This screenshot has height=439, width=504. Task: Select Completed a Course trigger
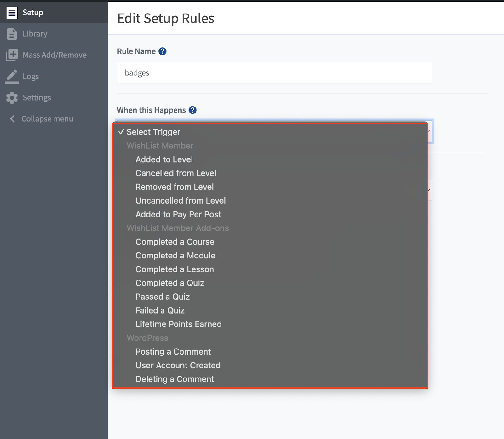click(x=270, y=242)
